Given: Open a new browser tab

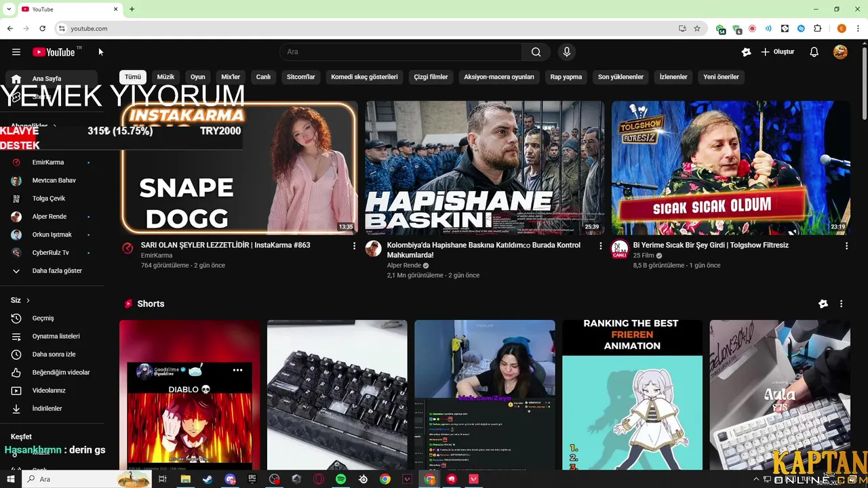Looking at the screenshot, I should click(x=132, y=9).
